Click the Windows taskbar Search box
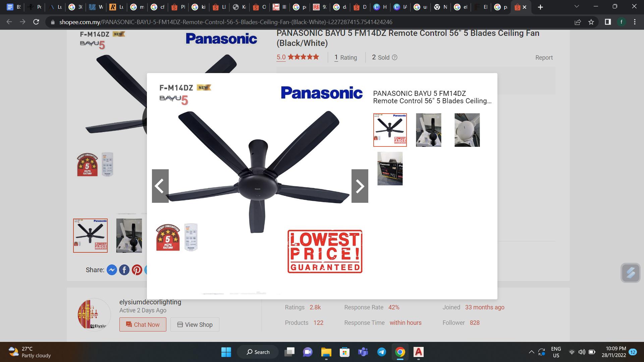This screenshot has width=644, height=362. click(x=258, y=352)
